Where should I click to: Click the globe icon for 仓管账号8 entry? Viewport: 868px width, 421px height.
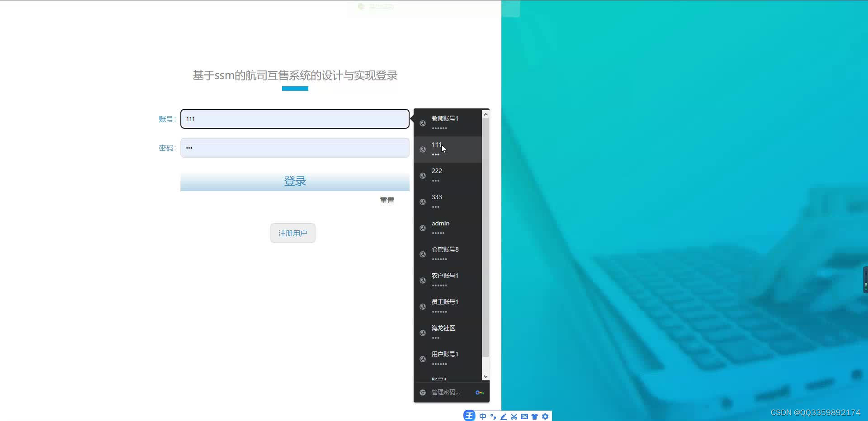423,254
